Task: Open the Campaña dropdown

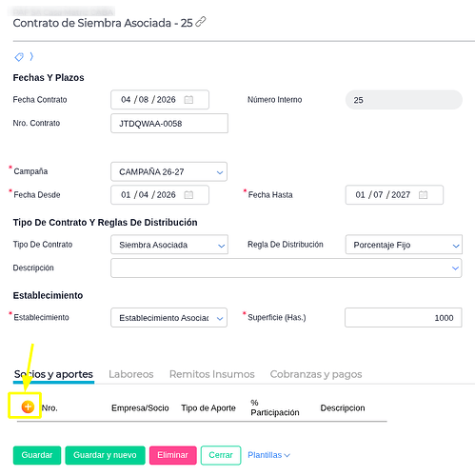Action: 168,171
